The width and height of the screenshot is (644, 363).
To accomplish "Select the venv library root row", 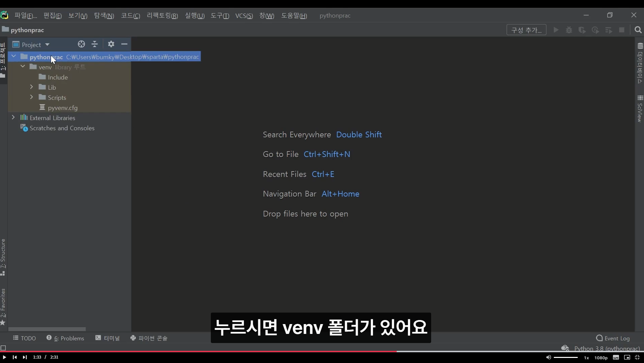I will click(x=70, y=67).
